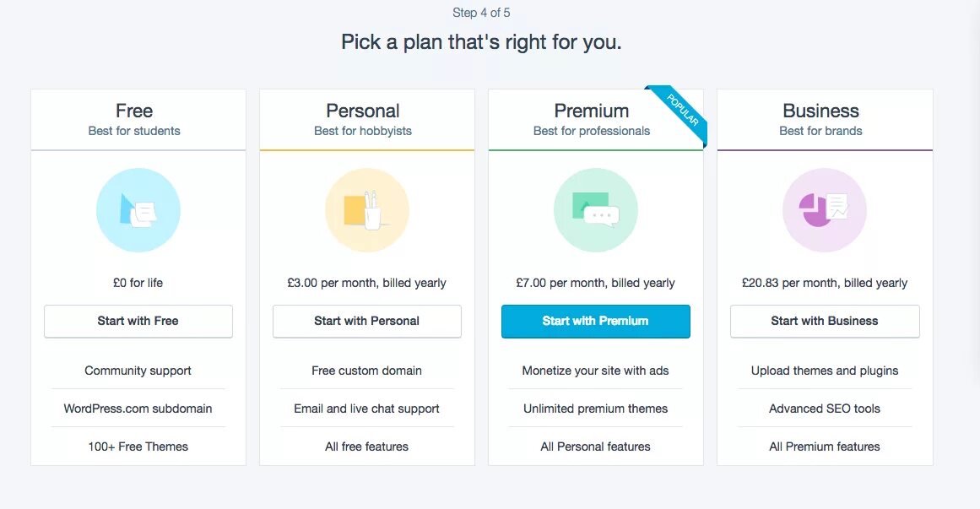Click the blue POPULAR ribbon badge
The height and width of the screenshot is (509, 980).
pyautogui.click(x=683, y=111)
